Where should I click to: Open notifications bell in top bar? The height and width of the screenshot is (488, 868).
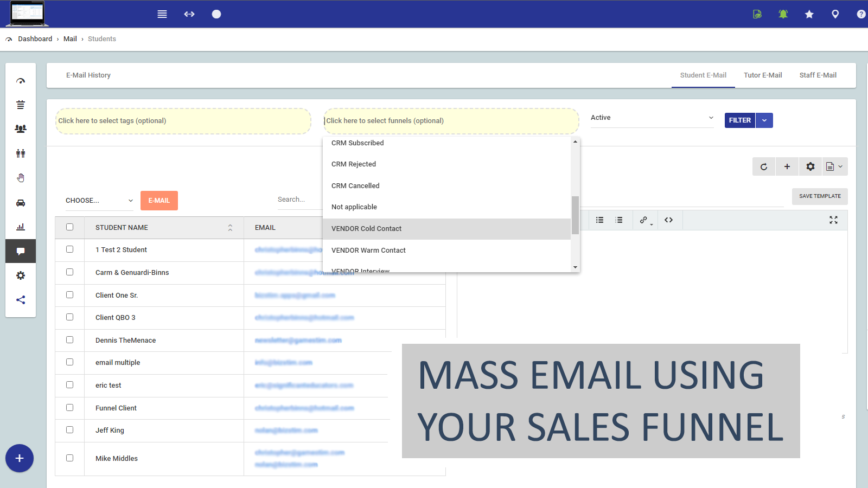[783, 14]
